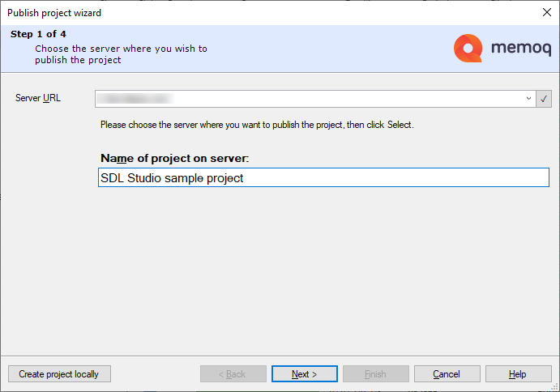Cancel the publish project wizard
Image resolution: width=560 pixels, height=392 pixels.
[x=447, y=374]
